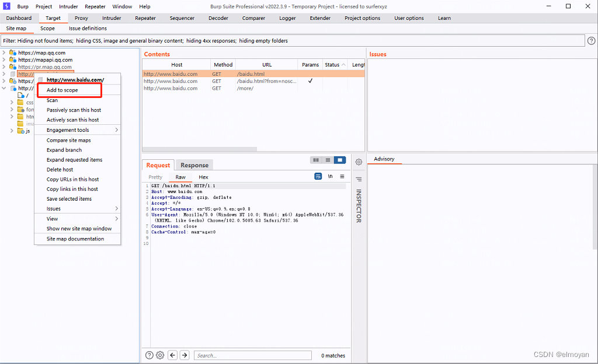This screenshot has width=598, height=364.
Task: Select the side-by-side view layout toggle
Action: [x=316, y=160]
